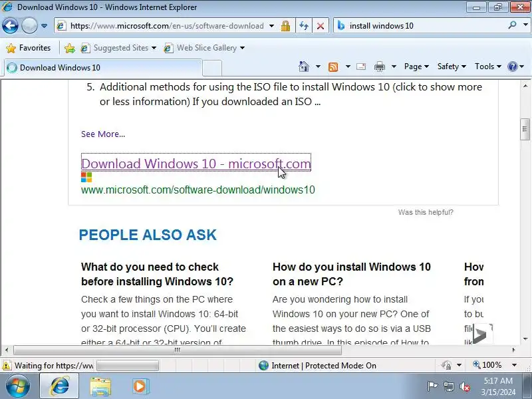
Task: Open the search provider dropdown arrow
Action: 525,25
